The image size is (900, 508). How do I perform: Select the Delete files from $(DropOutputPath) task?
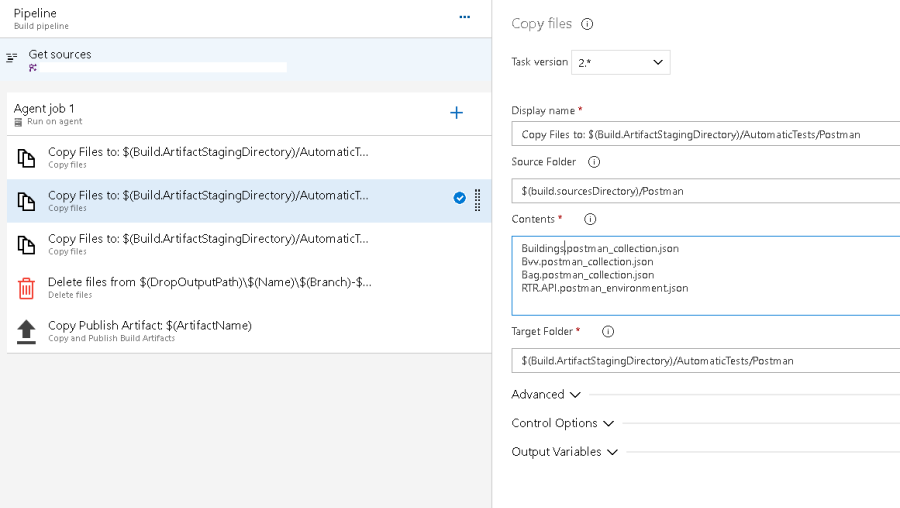pyautogui.click(x=249, y=288)
